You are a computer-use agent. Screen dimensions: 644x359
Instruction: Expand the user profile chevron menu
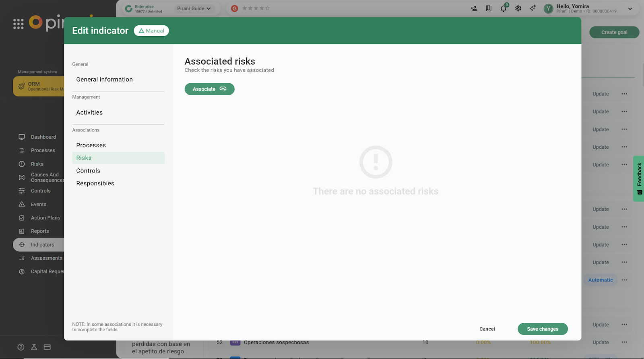(x=630, y=8)
